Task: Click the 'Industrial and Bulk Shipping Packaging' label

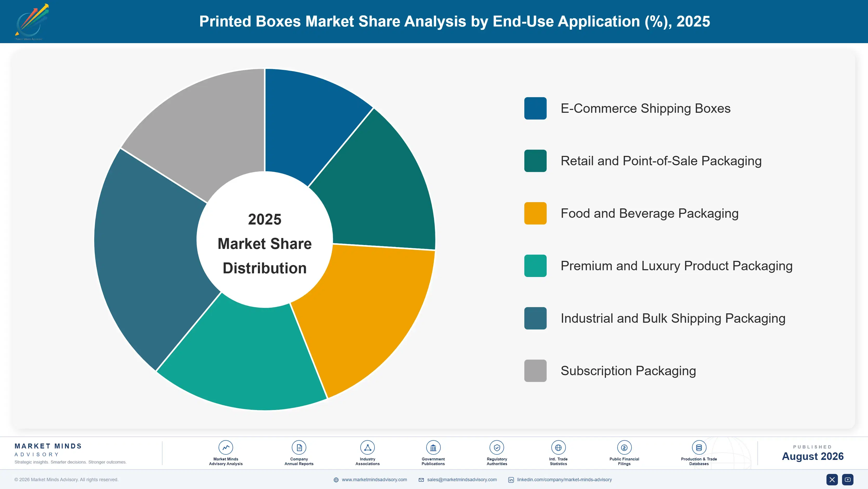Action: (x=673, y=318)
